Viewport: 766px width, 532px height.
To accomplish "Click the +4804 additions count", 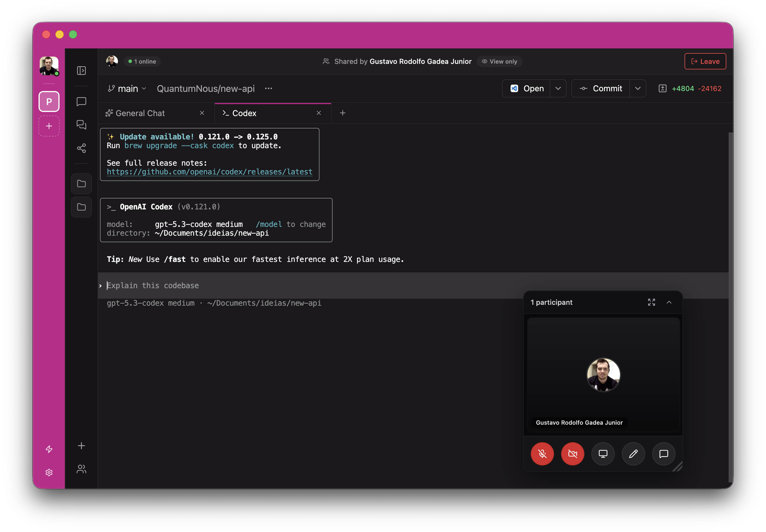I will 683,88.
